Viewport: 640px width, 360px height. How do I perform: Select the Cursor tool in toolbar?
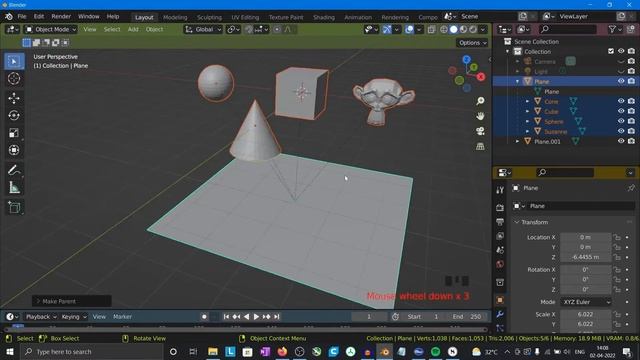pyautogui.click(x=14, y=78)
